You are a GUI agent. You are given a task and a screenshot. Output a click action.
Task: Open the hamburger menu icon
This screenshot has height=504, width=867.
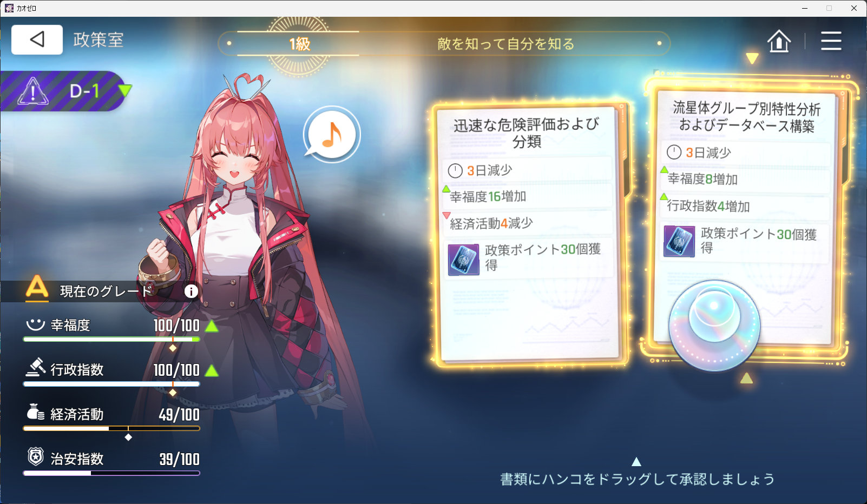831,41
